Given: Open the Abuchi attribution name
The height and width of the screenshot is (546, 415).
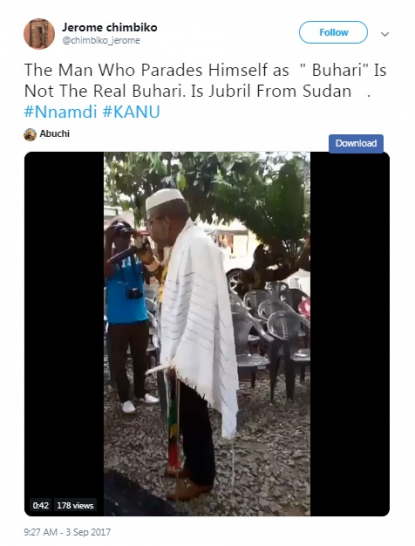Looking at the screenshot, I should pos(54,134).
